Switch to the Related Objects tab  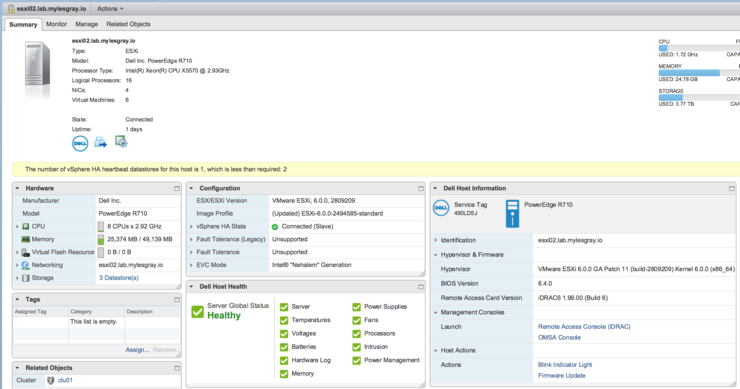[128, 24]
